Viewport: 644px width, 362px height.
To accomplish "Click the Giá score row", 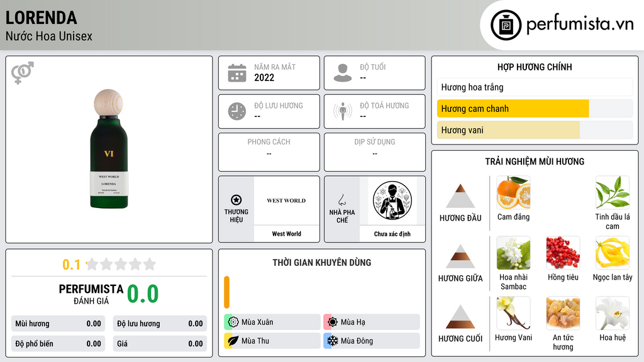I will point(160,344).
